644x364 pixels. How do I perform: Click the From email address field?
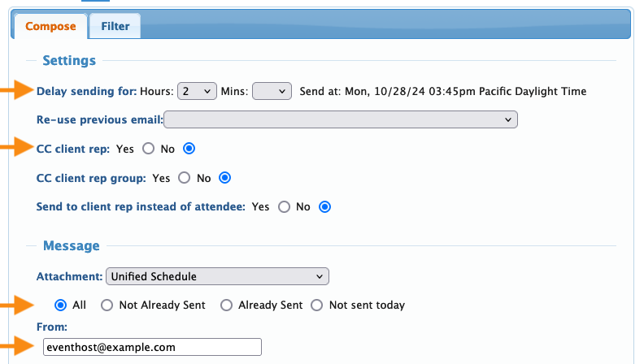click(x=152, y=347)
